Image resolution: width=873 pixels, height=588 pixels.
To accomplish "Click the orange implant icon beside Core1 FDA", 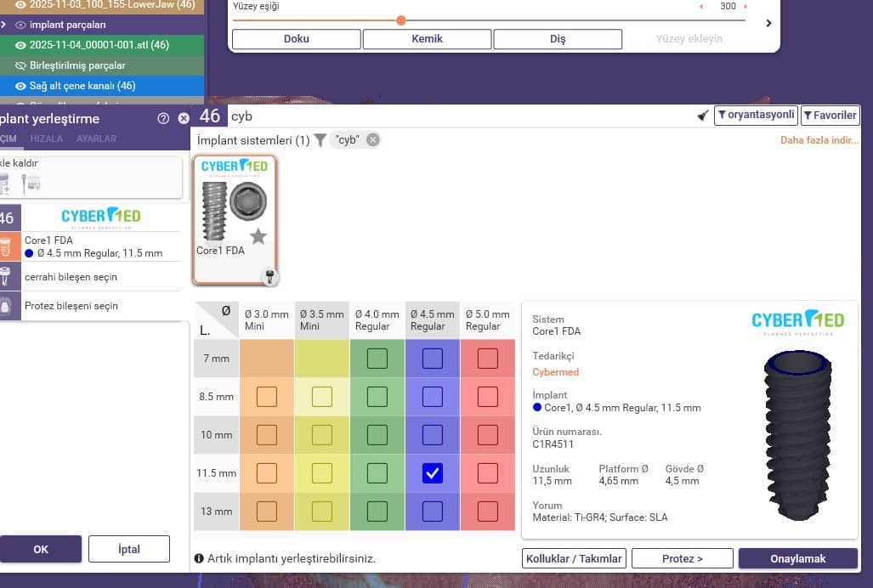I will [x=7, y=246].
